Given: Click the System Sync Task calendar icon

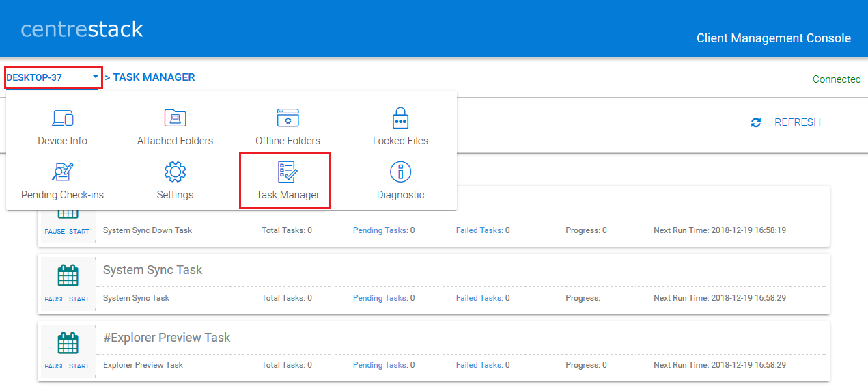Looking at the screenshot, I should tap(68, 276).
